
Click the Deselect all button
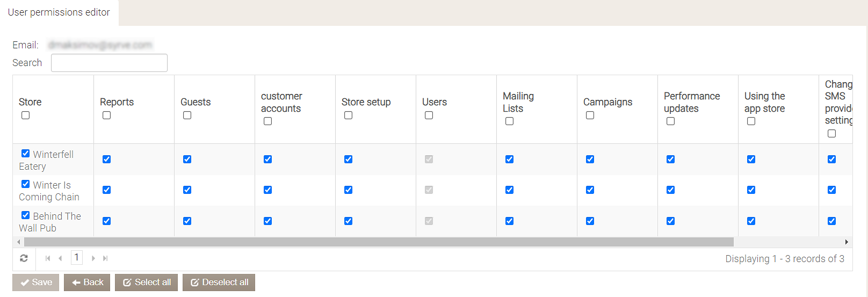[x=219, y=282]
